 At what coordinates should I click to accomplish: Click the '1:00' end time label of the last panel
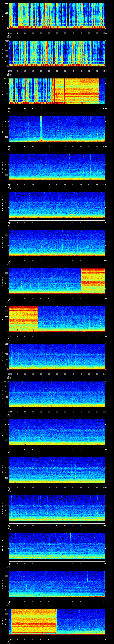point(105,639)
